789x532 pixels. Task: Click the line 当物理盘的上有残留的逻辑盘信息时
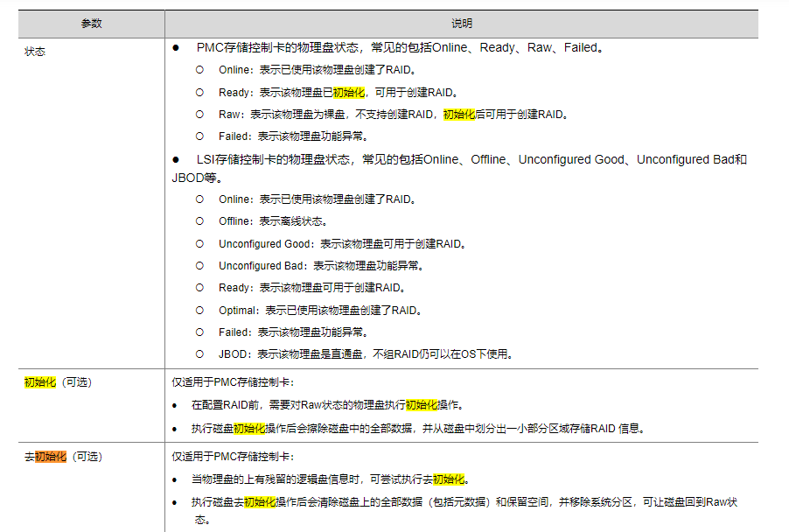pos(331,479)
